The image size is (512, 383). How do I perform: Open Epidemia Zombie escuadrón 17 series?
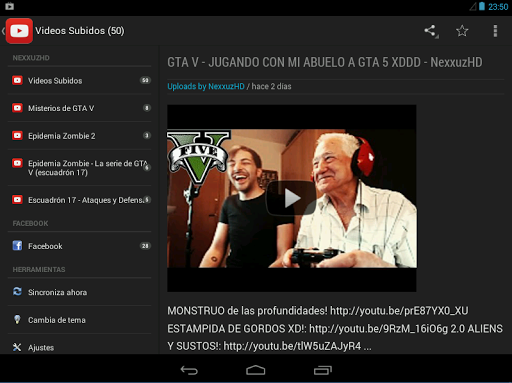[79, 168]
